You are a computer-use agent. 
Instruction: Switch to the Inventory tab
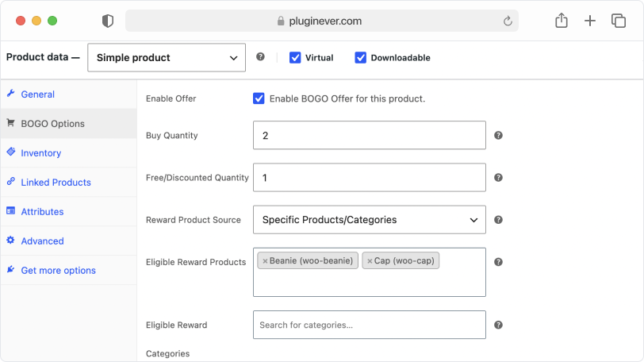[x=68, y=153]
